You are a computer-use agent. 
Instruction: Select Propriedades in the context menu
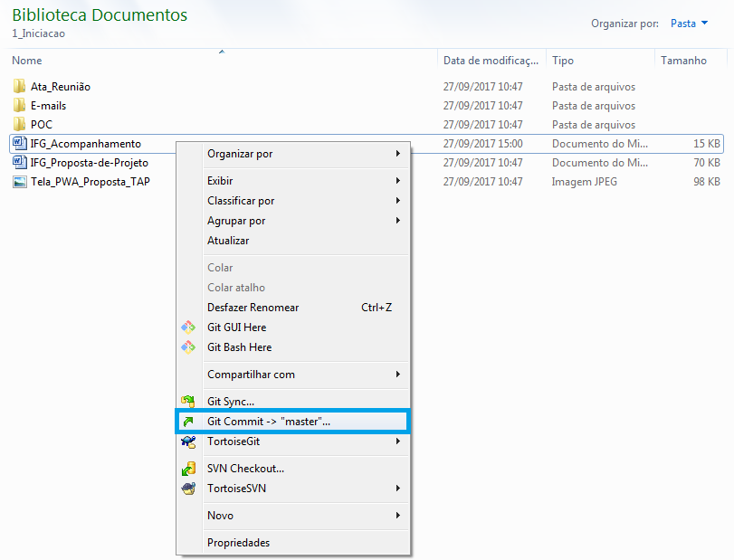point(238,543)
